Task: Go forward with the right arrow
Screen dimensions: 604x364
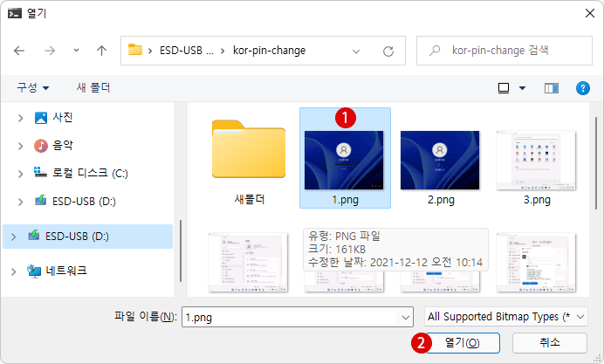Action: 50,51
